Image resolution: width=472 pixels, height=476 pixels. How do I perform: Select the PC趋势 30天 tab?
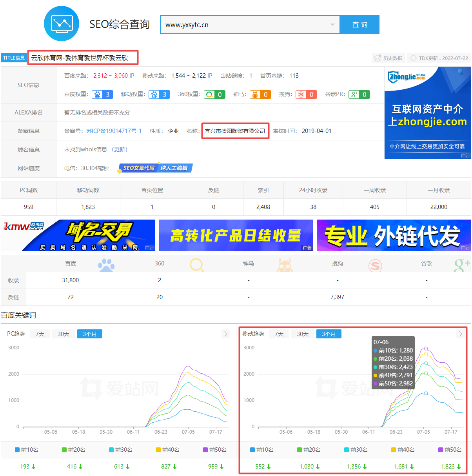coord(64,334)
